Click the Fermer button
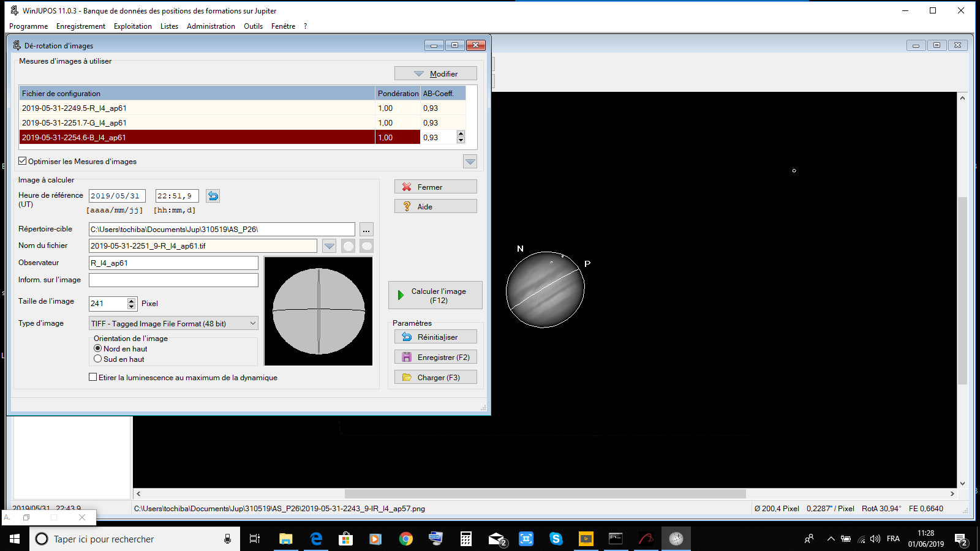980x551 pixels. pyautogui.click(x=435, y=187)
